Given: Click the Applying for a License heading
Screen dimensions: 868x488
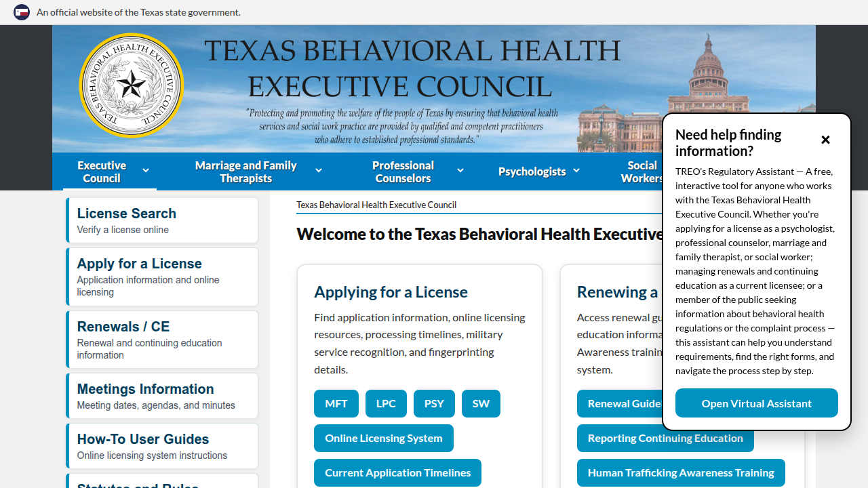Looking at the screenshot, I should coord(391,292).
